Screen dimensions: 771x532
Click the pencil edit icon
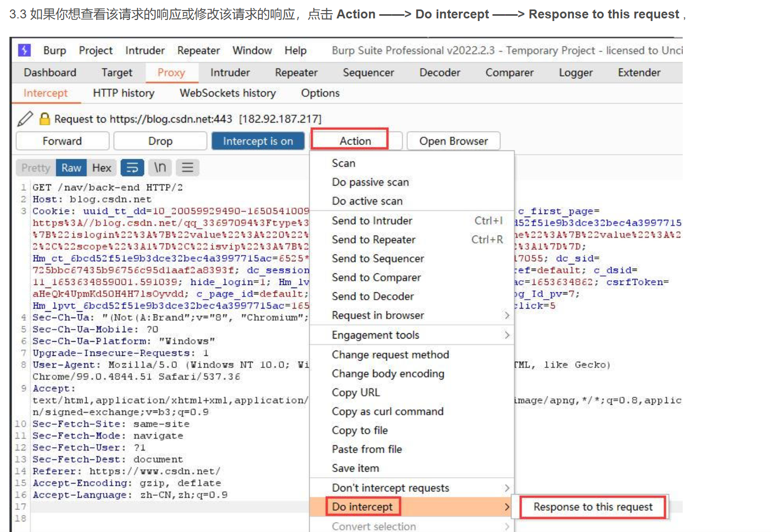point(25,119)
